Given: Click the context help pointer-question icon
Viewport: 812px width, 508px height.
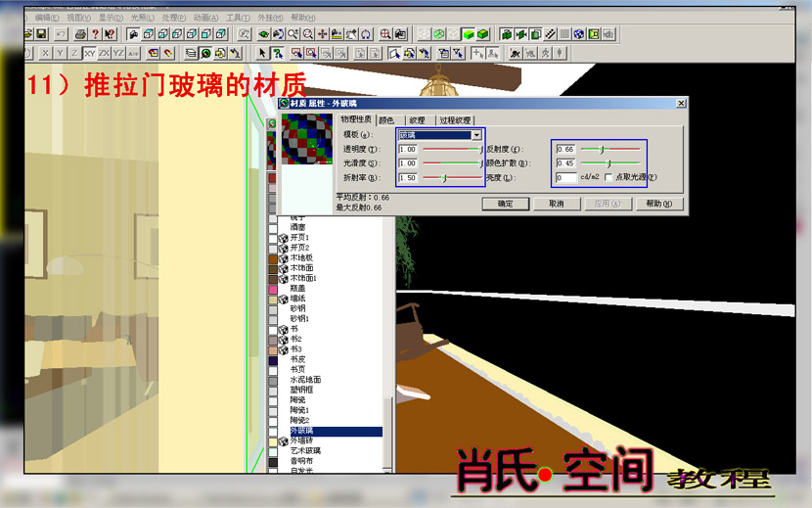Looking at the screenshot, I should point(110,34).
